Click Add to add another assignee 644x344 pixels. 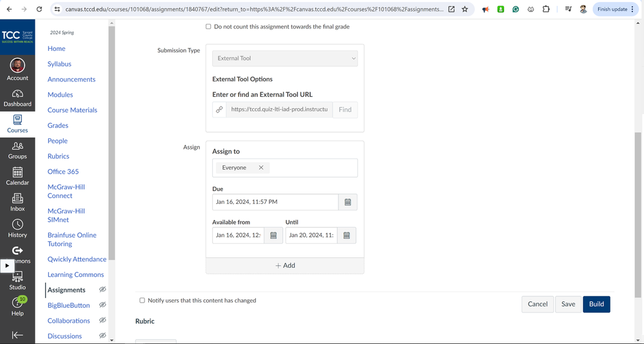pyautogui.click(x=285, y=265)
